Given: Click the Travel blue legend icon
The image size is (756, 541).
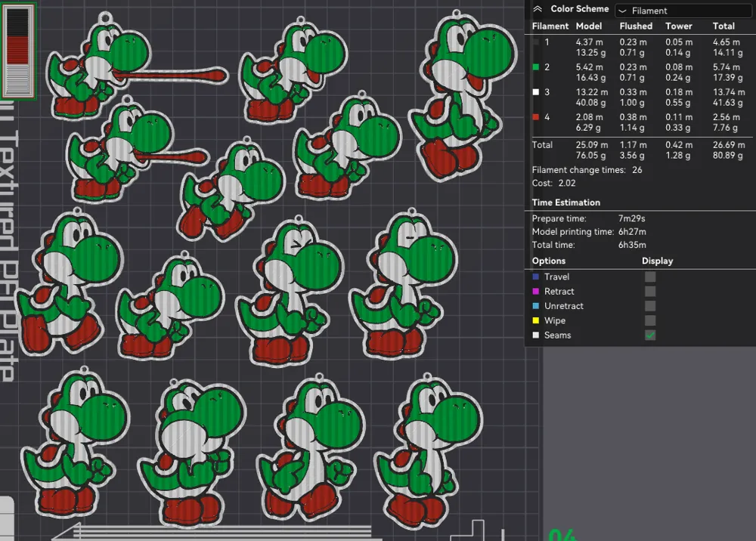Looking at the screenshot, I should 536,277.
